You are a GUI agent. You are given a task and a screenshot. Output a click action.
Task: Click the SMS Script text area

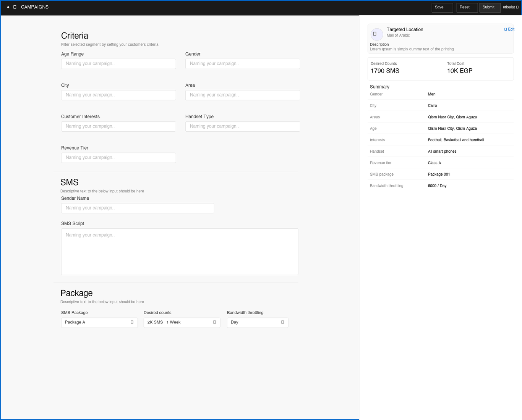click(x=179, y=251)
